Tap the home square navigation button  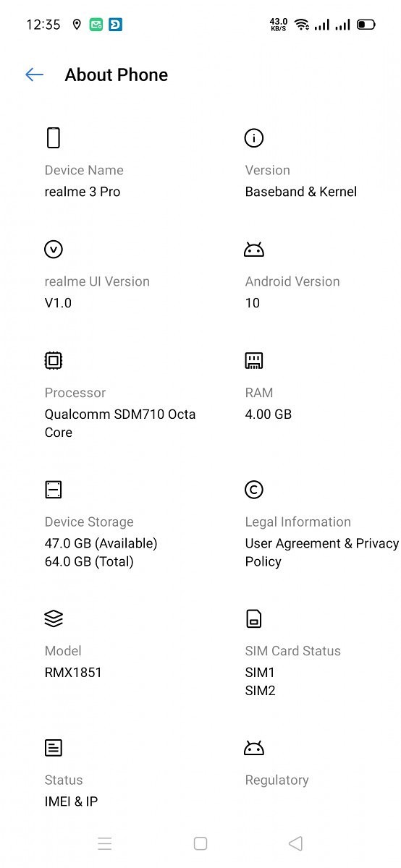(200, 843)
